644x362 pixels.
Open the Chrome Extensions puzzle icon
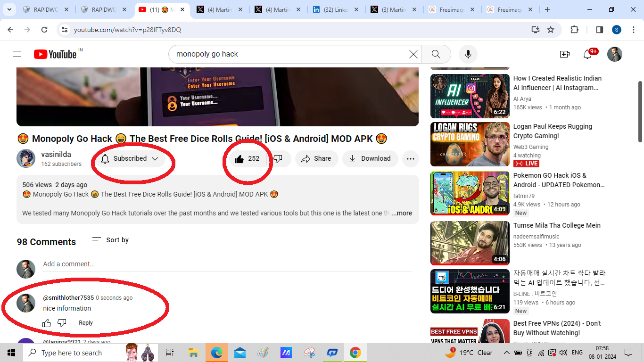(574, 30)
